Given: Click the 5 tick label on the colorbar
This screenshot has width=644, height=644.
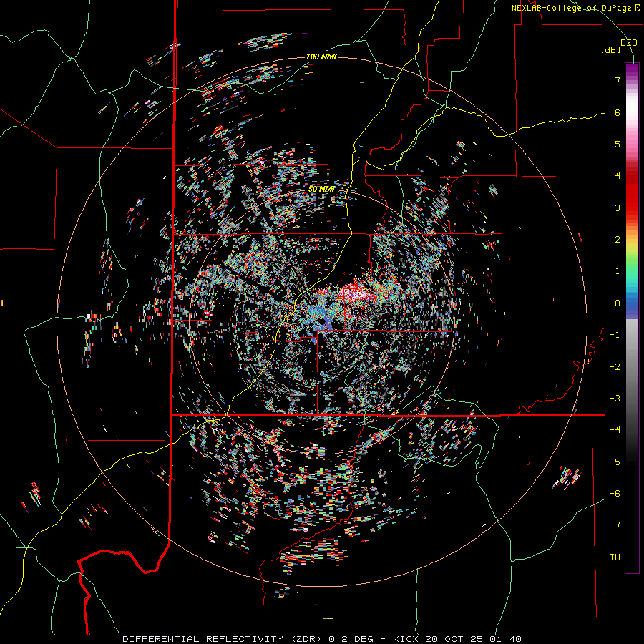Looking at the screenshot, I should pyautogui.click(x=618, y=144).
